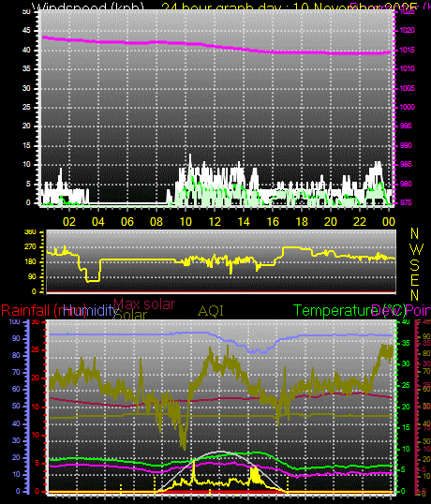Pick 25 on the green temperature axis
The width and height of the screenshot is (431, 504).
(x=406, y=385)
